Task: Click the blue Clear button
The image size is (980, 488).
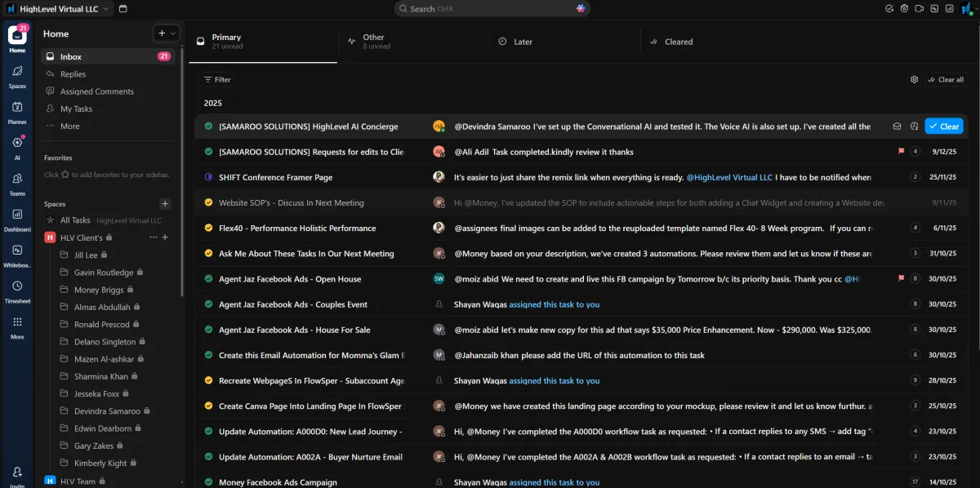Action: pyautogui.click(x=944, y=126)
